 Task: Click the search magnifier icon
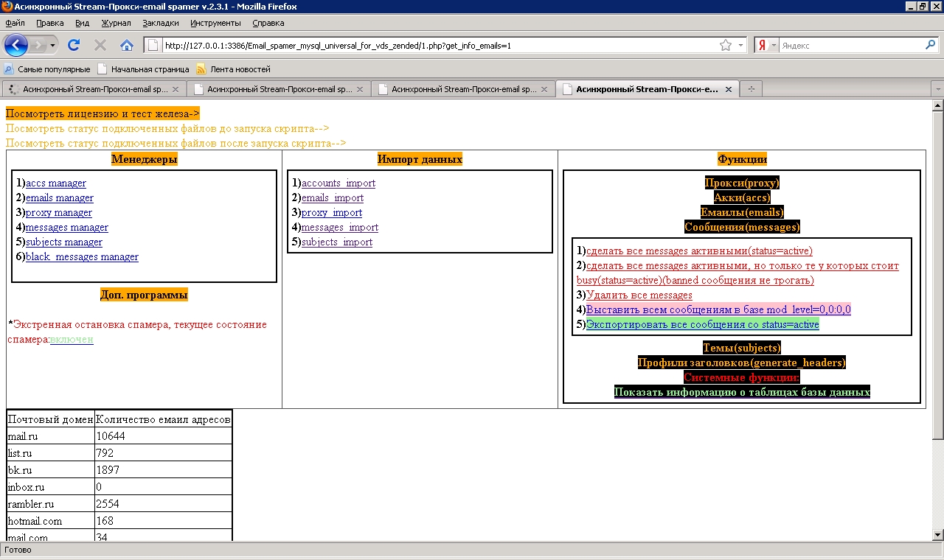point(930,45)
